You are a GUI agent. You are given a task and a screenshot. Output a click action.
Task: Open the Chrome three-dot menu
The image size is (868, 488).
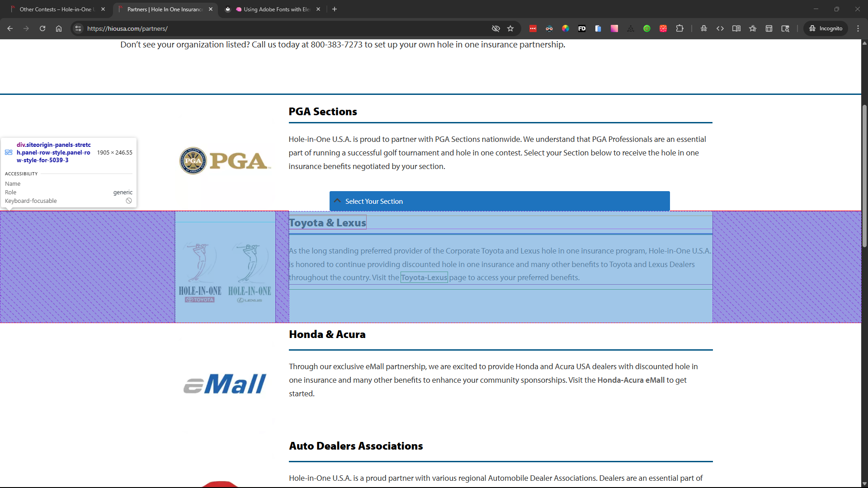[x=858, y=28]
